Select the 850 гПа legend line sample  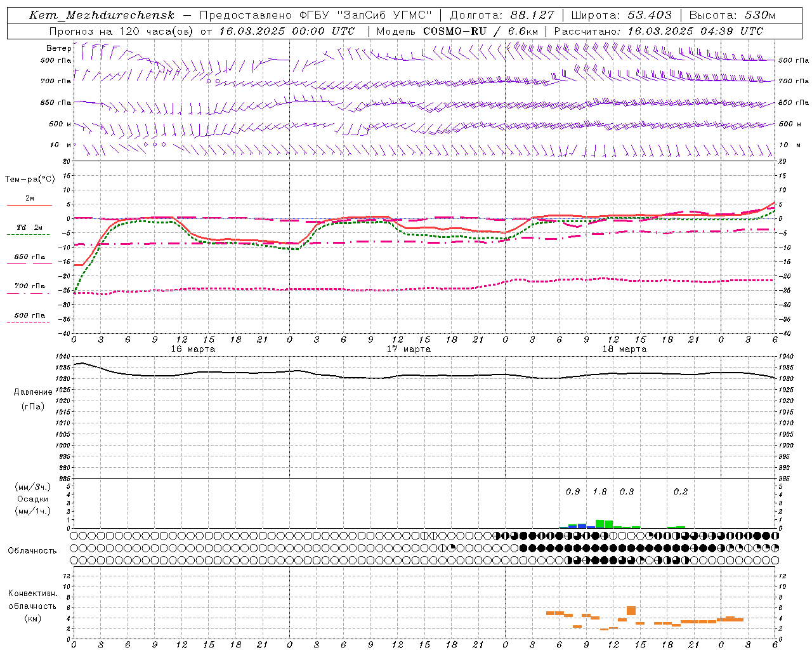tap(29, 263)
